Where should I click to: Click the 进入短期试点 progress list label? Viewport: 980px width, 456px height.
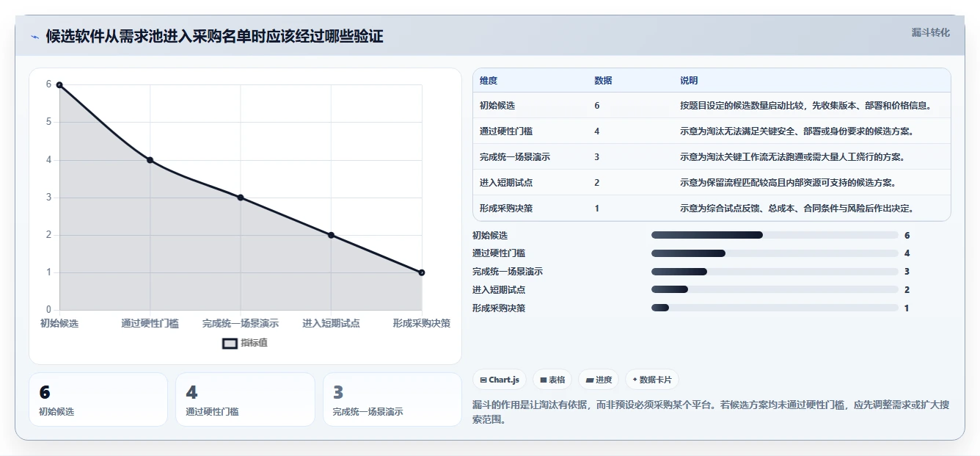pyautogui.click(x=499, y=290)
